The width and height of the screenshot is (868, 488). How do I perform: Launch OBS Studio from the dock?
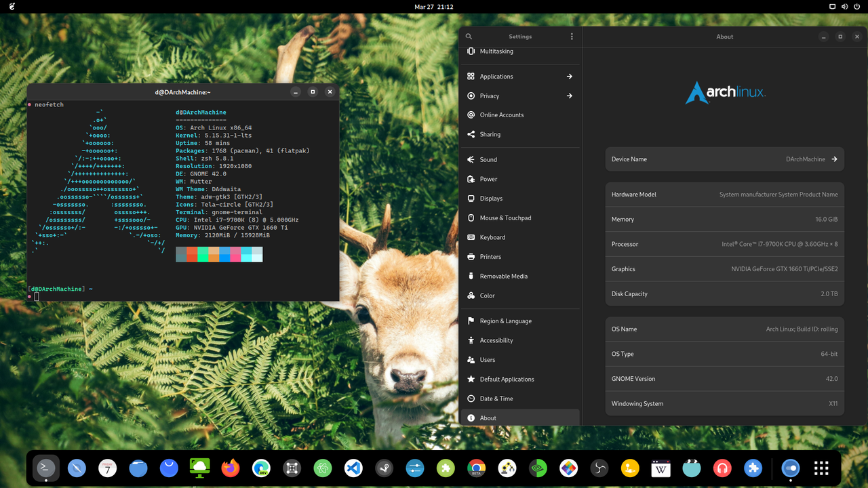pyautogui.click(x=599, y=468)
